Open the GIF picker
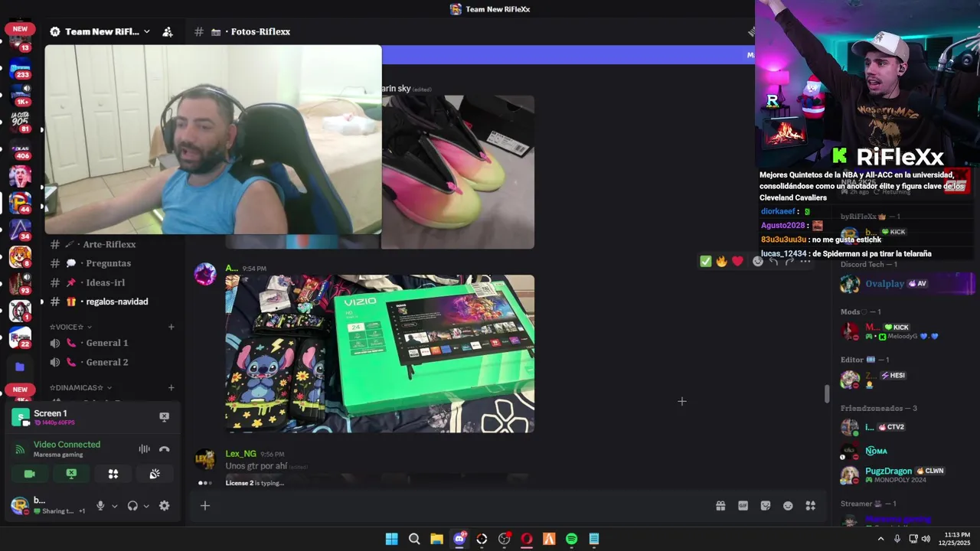 click(743, 506)
